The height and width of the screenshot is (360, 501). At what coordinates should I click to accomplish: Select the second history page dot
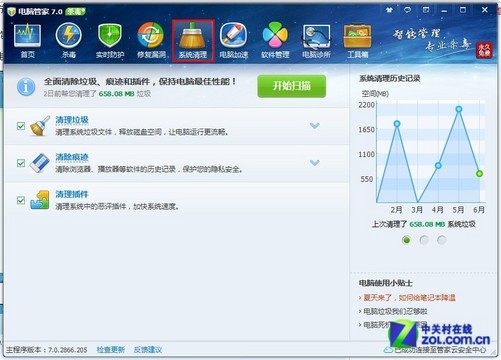424,240
